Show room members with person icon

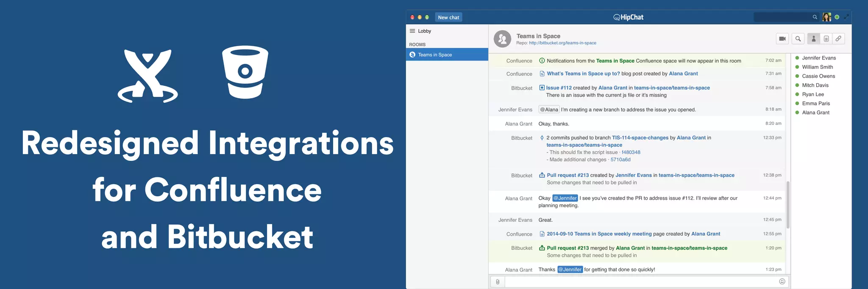click(813, 39)
